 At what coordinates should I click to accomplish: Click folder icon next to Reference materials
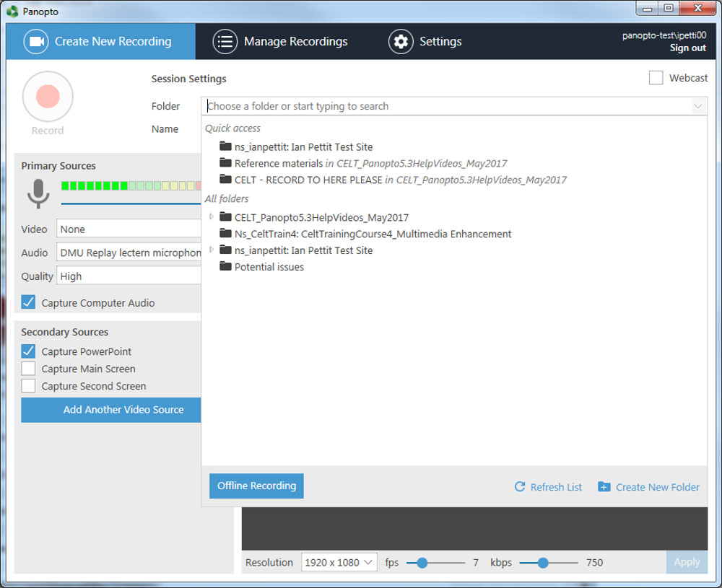pos(225,163)
